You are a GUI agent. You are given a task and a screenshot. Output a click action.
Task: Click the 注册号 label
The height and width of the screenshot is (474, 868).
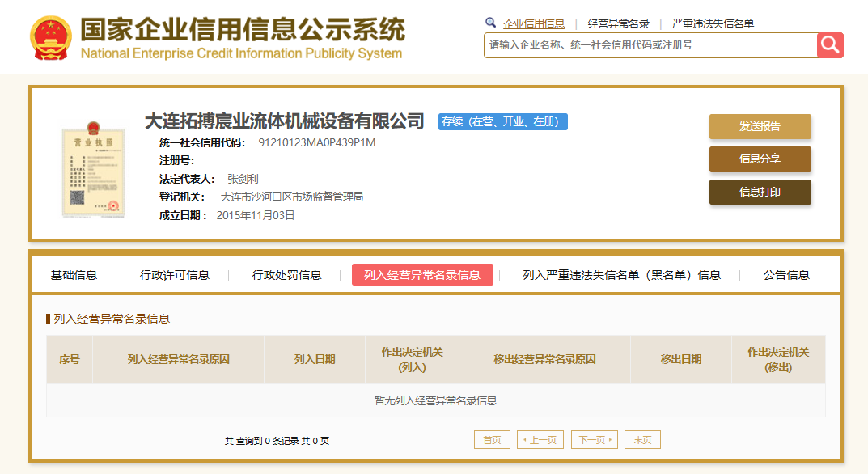[x=176, y=161]
